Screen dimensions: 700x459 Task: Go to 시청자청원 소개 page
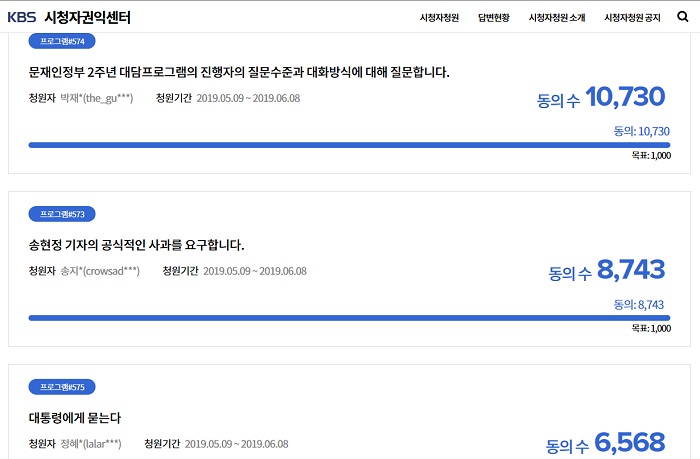point(557,18)
